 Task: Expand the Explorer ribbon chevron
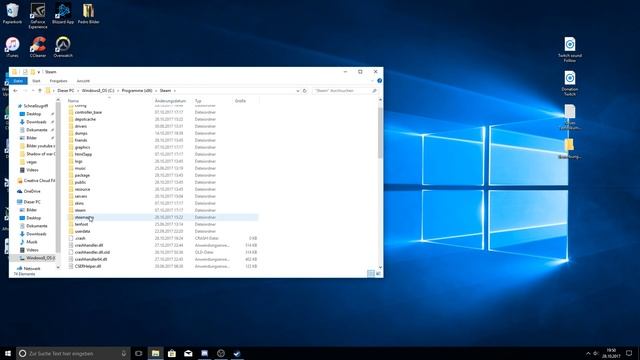tap(372, 81)
